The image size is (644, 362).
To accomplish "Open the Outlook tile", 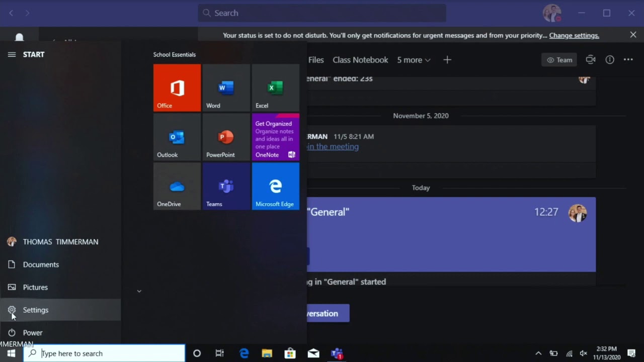I will click(177, 137).
